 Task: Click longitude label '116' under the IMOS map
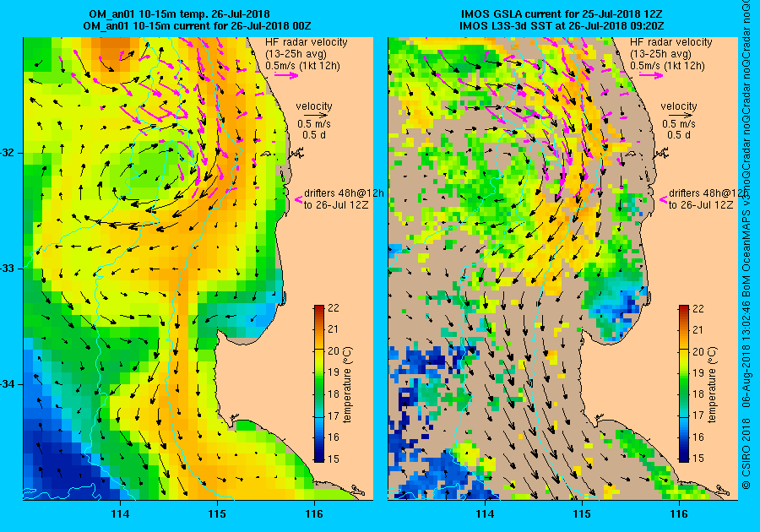(x=679, y=514)
